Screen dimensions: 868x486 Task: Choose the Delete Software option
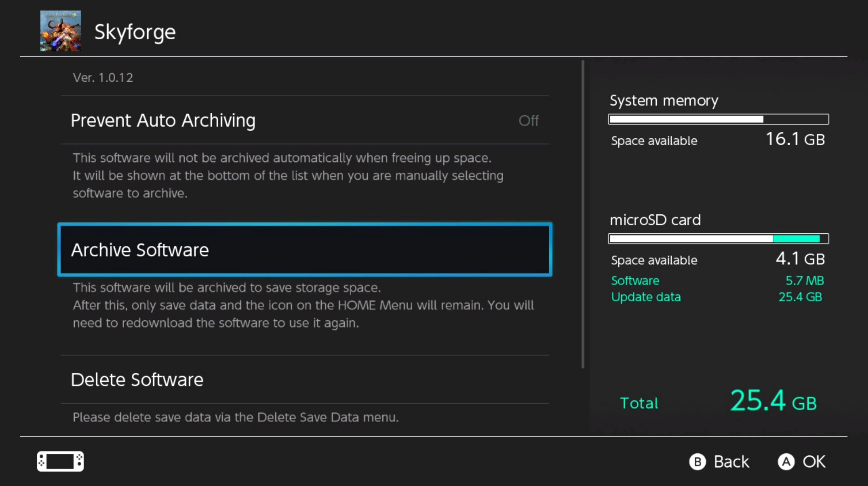[x=137, y=379]
